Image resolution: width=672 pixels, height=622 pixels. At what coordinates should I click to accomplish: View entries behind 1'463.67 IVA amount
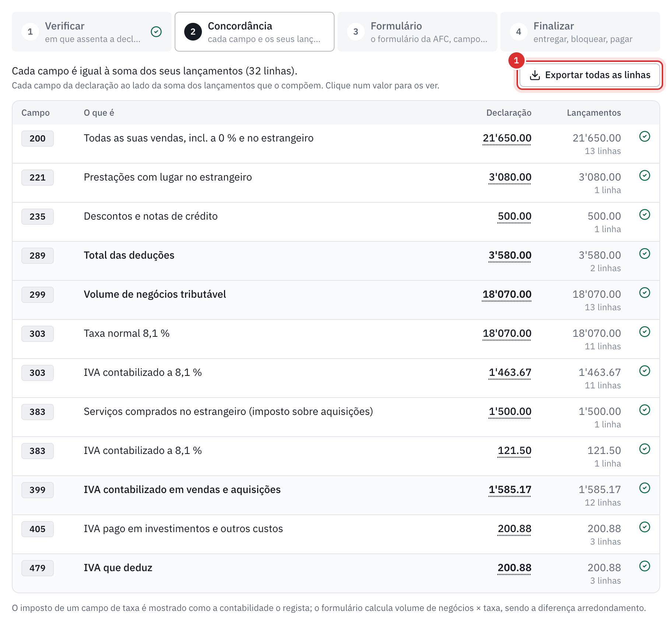[x=510, y=373]
